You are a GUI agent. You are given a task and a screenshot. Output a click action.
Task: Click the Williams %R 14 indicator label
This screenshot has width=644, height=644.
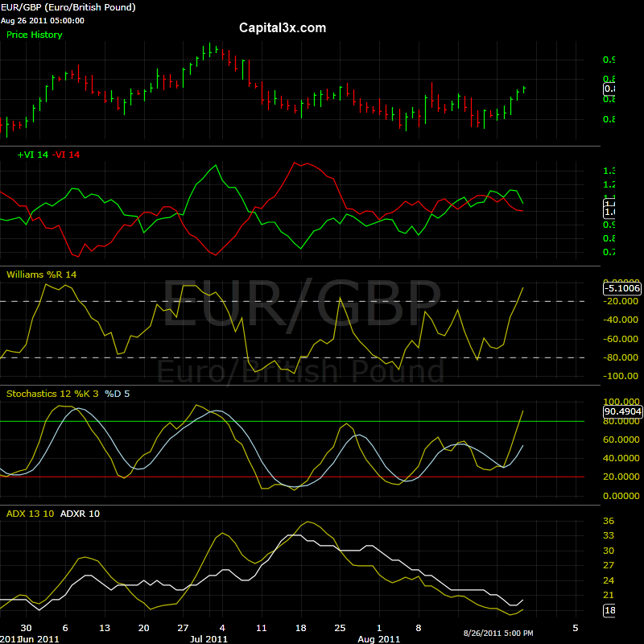pos(42,275)
